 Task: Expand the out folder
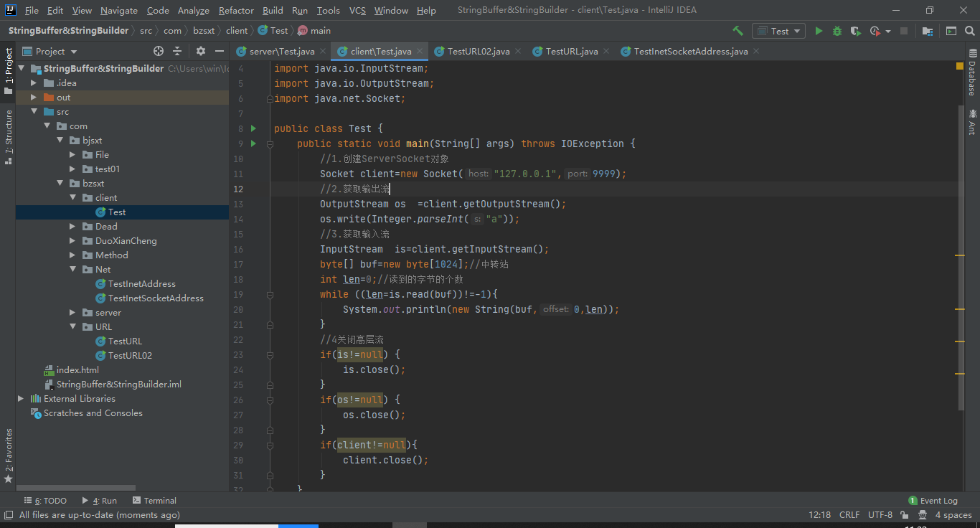click(34, 98)
